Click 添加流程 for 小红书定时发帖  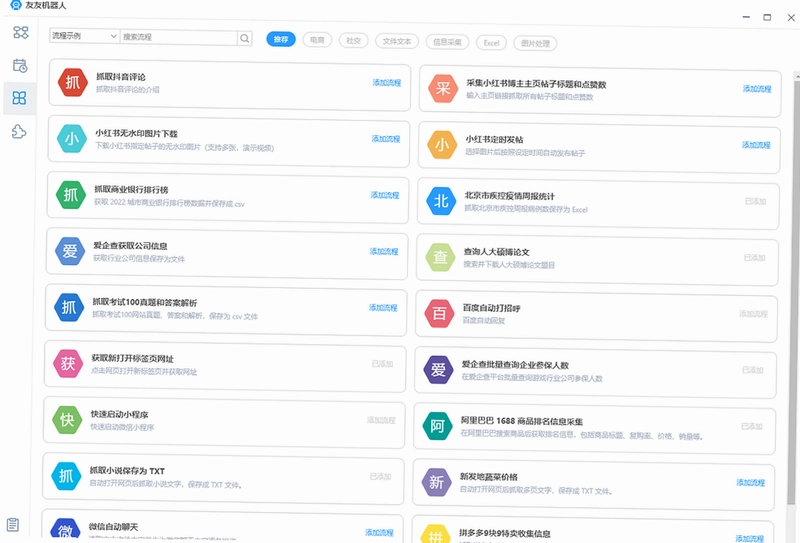(x=756, y=145)
